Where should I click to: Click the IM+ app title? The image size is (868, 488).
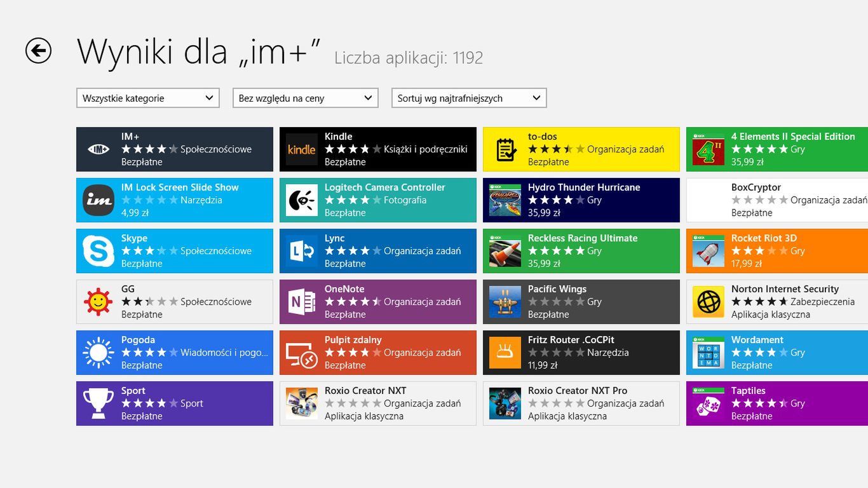[x=130, y=137]
